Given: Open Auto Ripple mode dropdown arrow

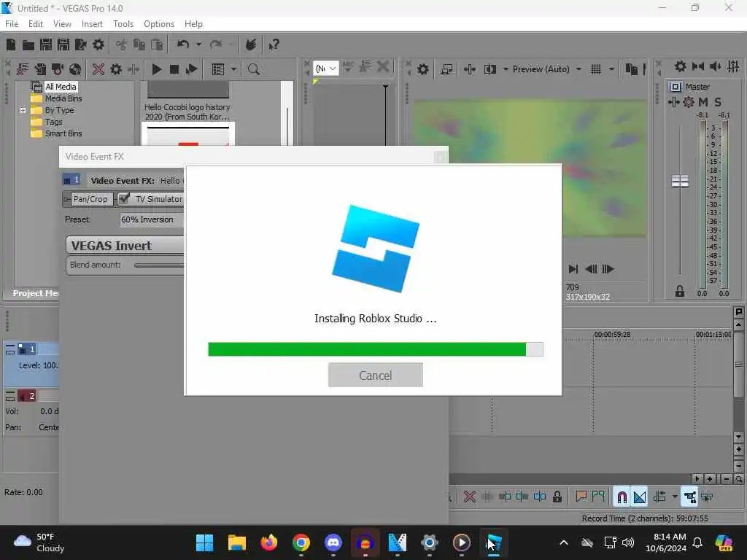Looking at the screenshot, I should point(675,497).
